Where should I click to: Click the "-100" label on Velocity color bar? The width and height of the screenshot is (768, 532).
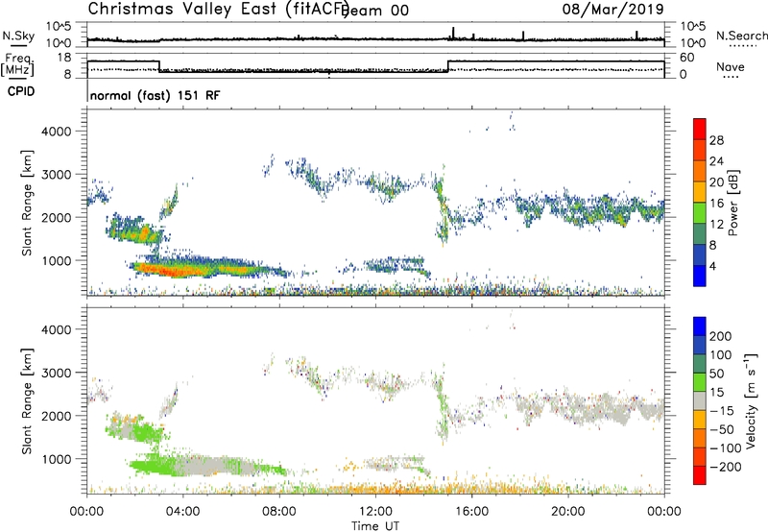(726, 448)
